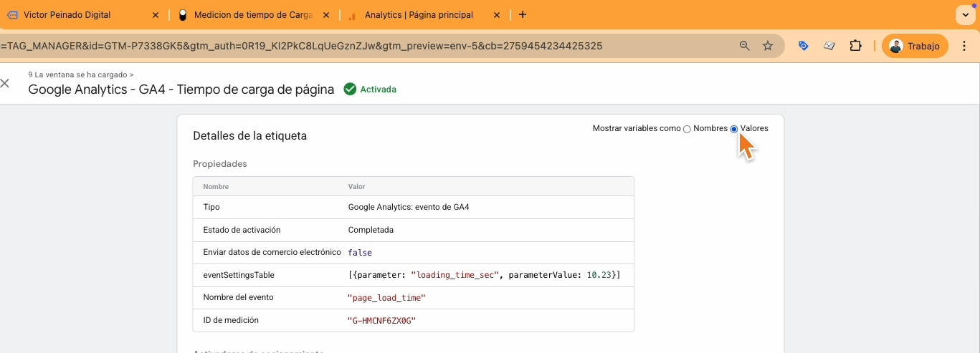The width and height of the screenshot is (980, 353).
Task: Click the La ventana se ha cargado breadcrumb
Action: [x=80, y=74]
